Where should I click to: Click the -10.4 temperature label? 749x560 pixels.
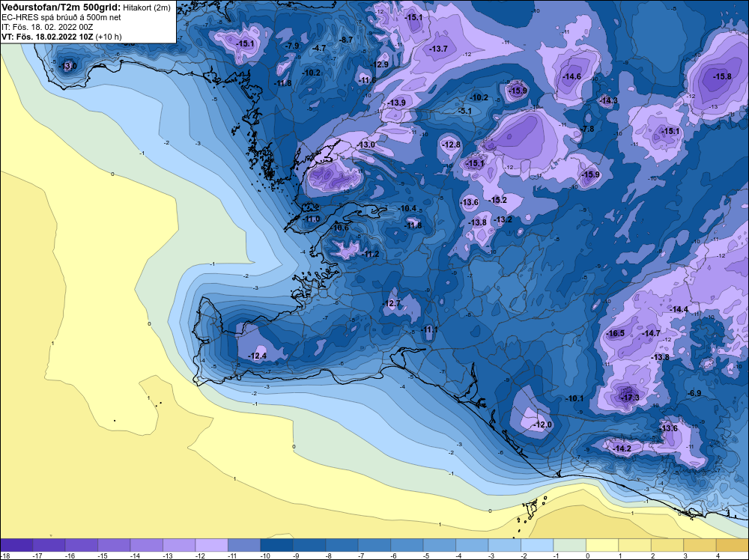[407, 209]
